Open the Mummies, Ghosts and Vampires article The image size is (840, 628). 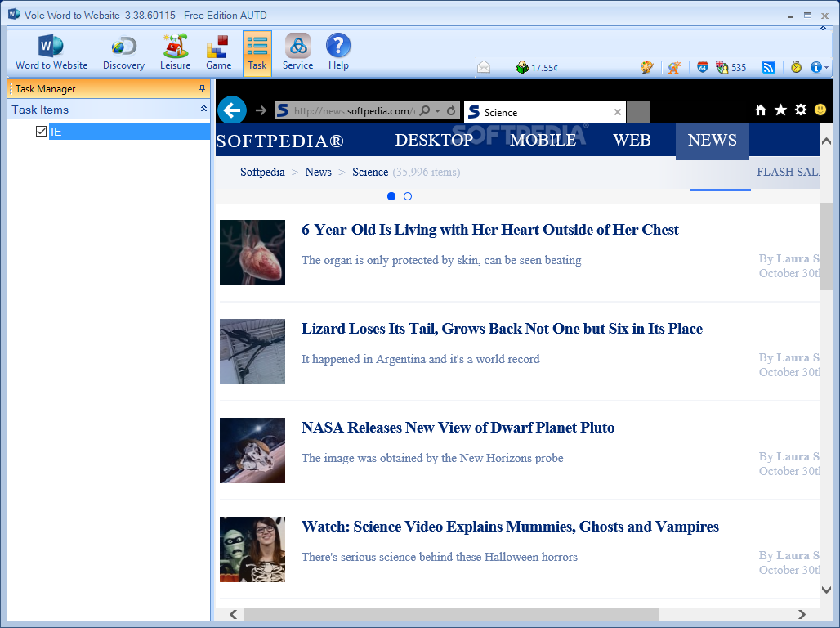click(510, 527)
